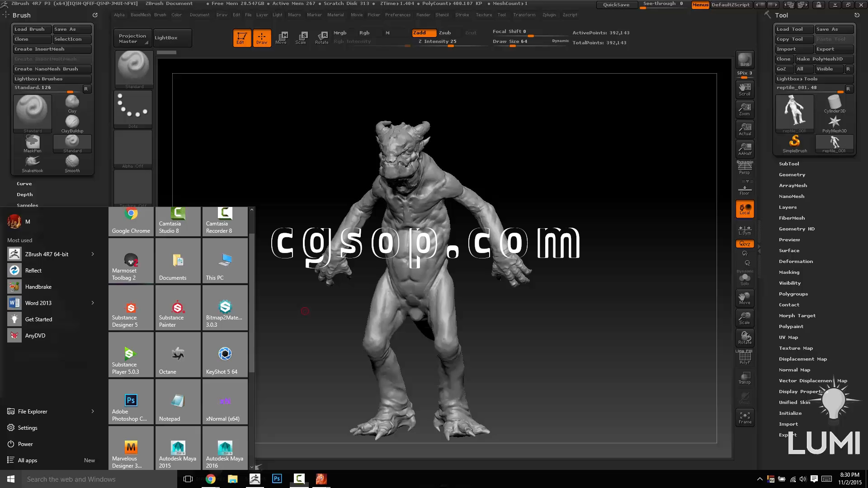Screen dimensions: 868x488
Task: Toggle PolyF line fill display
Action: [x=745, y=358]
